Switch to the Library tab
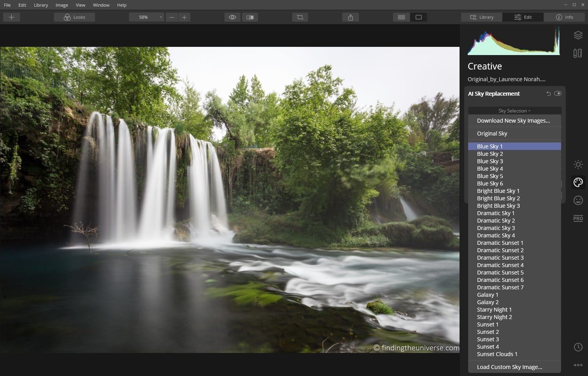588x376 pixels. [x=481, y=17]
